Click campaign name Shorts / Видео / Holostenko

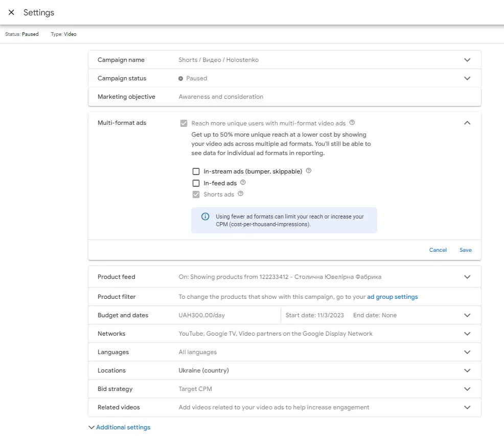[x=219, y=60]
